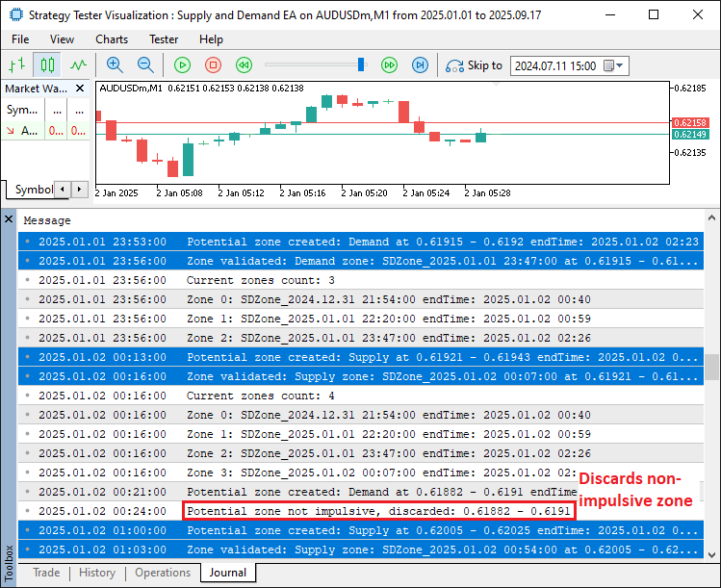Select the 00:13:00 Potential Supply zone created row
The width and height of the screenshot is (721, 588).
point(361,357)
